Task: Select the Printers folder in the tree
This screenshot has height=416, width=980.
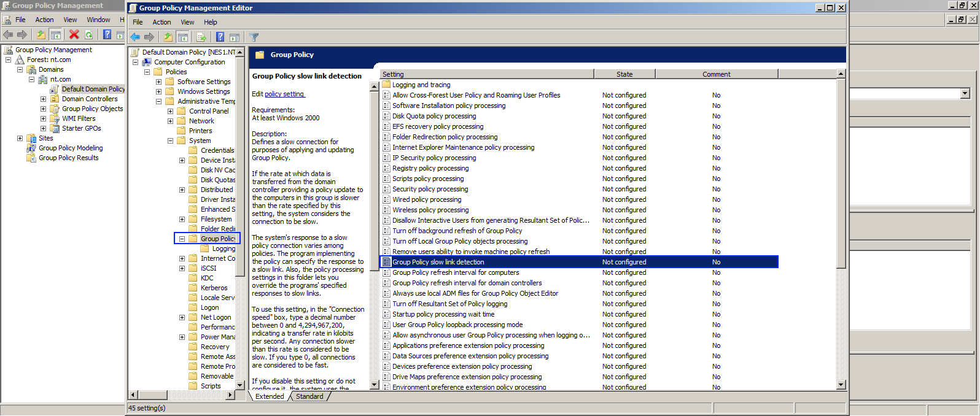Action: 200,131
